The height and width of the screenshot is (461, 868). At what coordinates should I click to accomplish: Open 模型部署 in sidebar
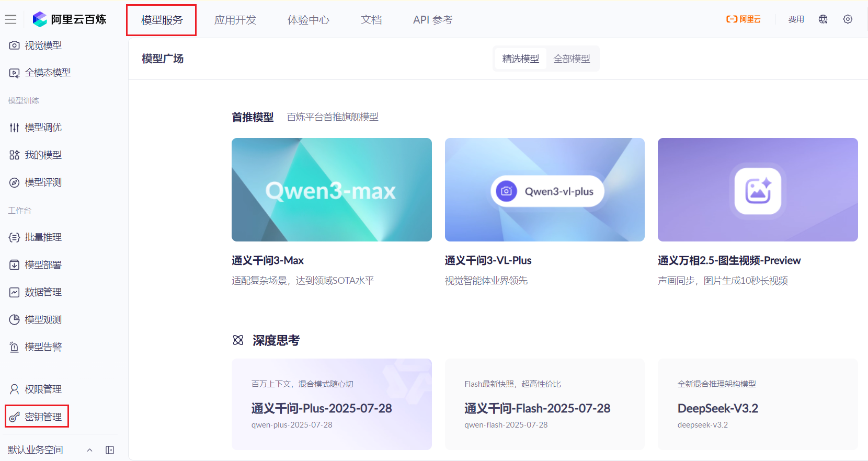click(43, 265)
